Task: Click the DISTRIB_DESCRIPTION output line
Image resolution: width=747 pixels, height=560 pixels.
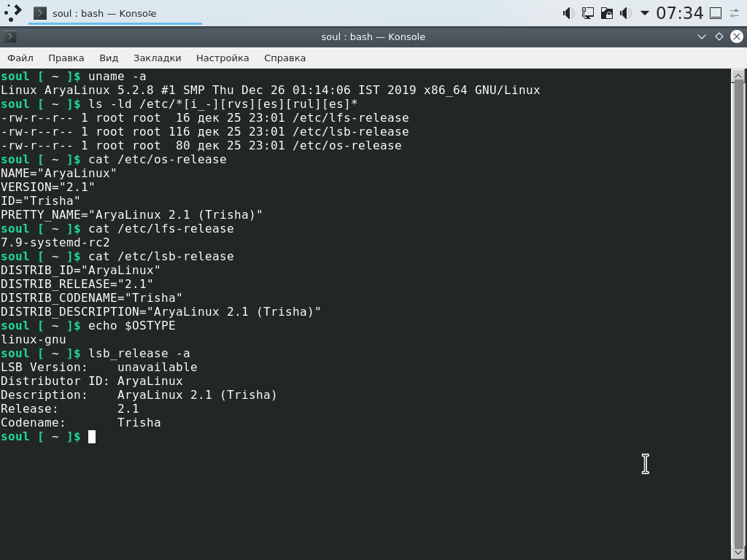Action: pyautogui.click(x=160, y=311)
